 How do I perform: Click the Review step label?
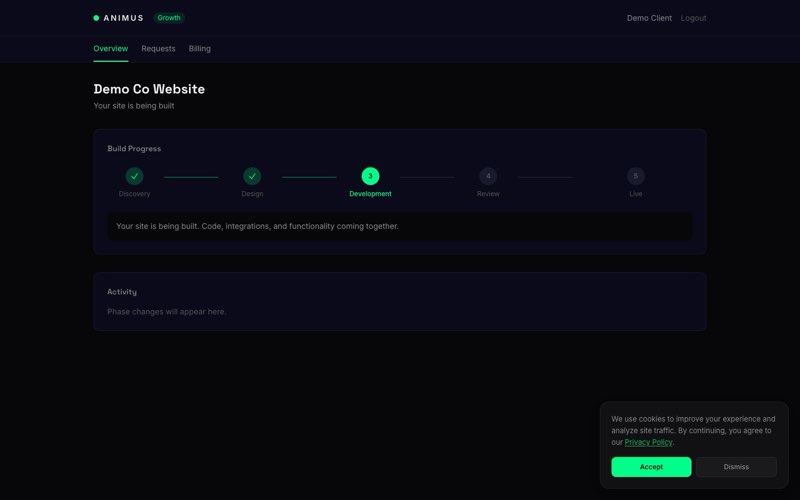pyautogui.click(x=488, y=194)
